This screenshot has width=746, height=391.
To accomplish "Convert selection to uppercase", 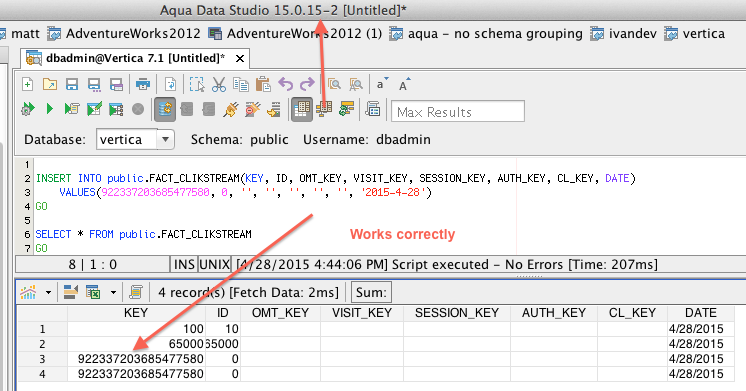I will pyautogui.click(x=404, y=85).
